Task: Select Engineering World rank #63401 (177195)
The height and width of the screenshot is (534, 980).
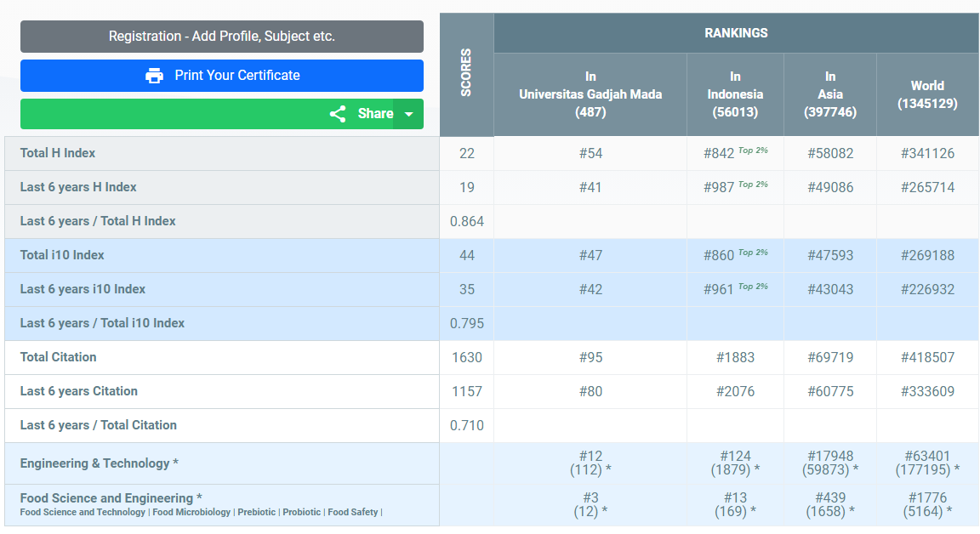Action: [927, 463]
